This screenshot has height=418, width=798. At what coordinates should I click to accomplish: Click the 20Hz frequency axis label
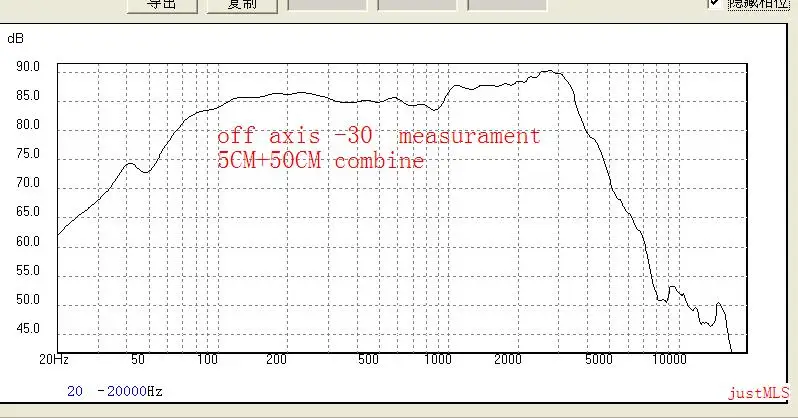point(54,359)
